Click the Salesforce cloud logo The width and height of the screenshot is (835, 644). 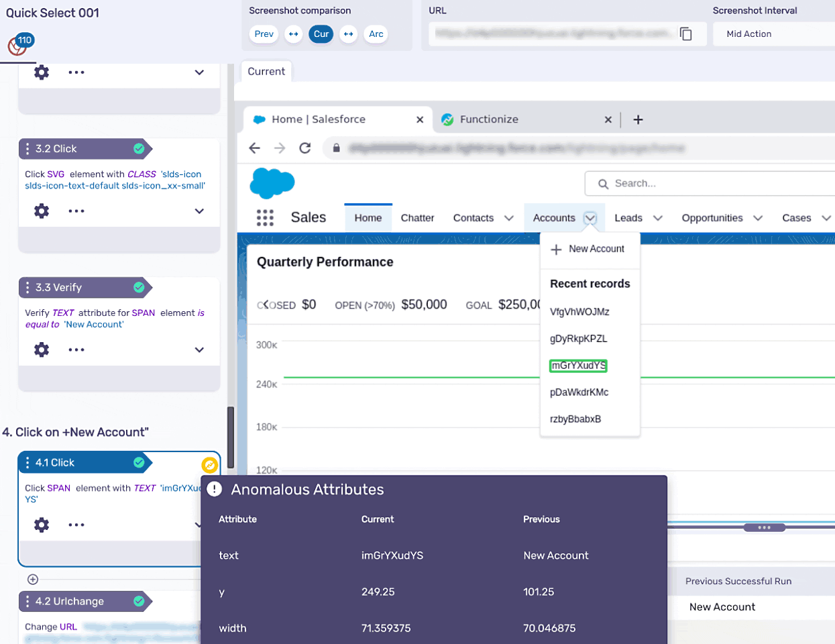(272, 183)
